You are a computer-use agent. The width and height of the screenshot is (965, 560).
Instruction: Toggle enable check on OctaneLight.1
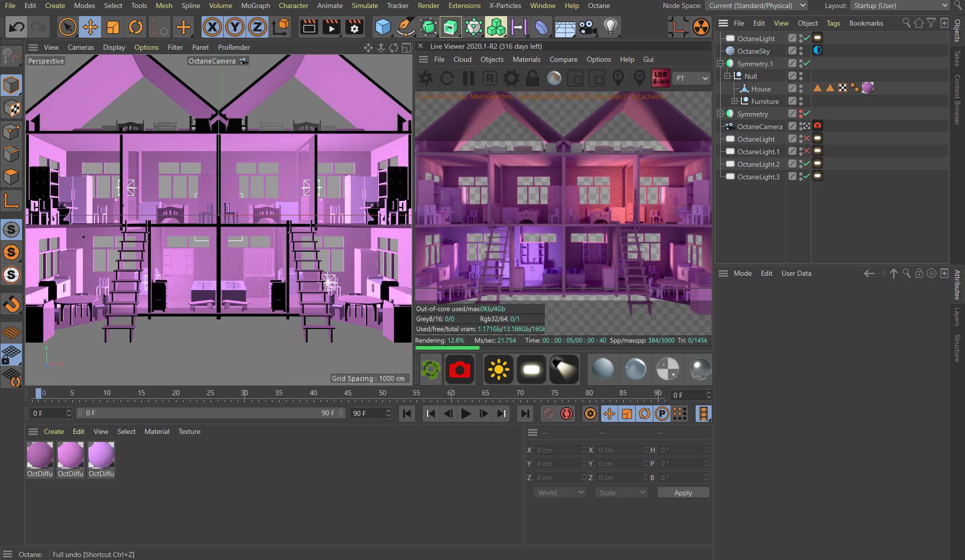(806, 151)
